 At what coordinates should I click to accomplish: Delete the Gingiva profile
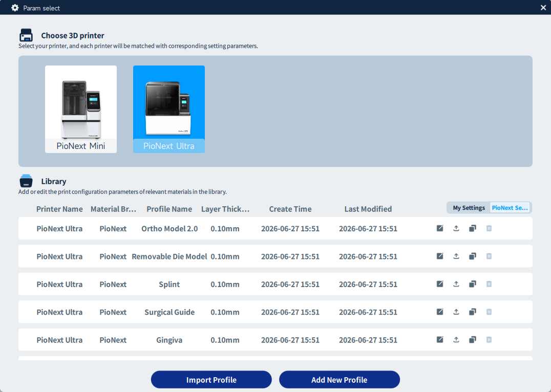[489, 339]
